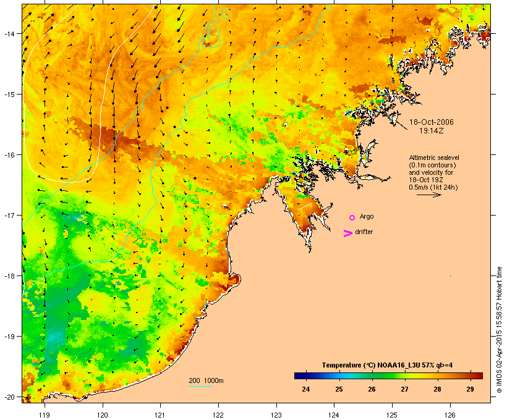Click the longitude axis label 123
The height and width of the screenshot is (420, 507).
pos(276,414)
